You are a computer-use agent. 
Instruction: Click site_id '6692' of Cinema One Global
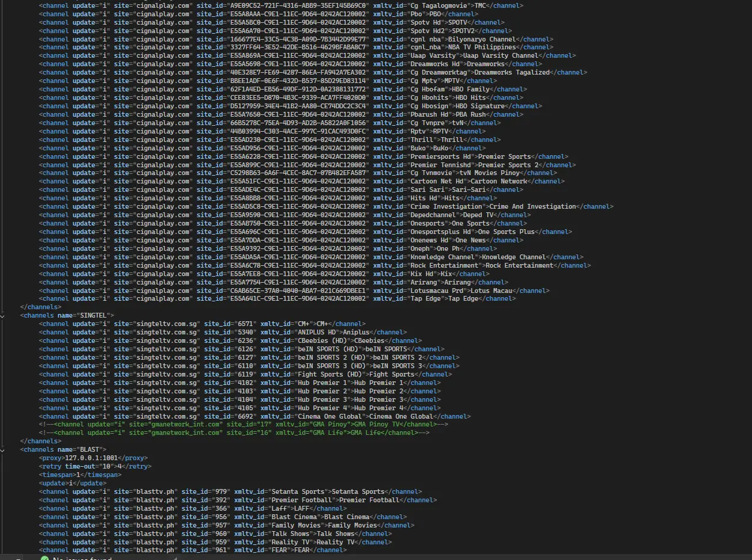coord(245,416)
